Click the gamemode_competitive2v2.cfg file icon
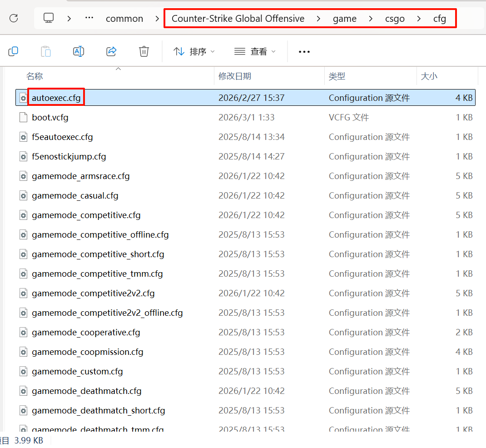This screenshot has height=448, width=486. [x=23, y=294]
